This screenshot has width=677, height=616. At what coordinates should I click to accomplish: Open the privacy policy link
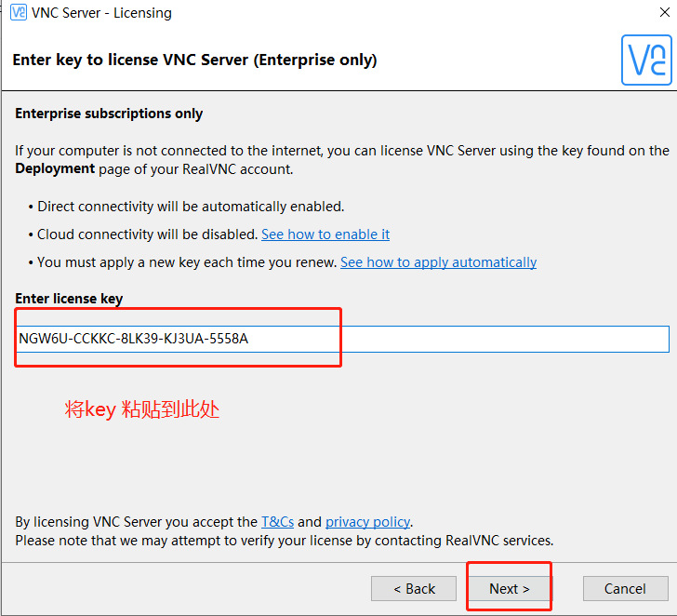(x=367, y=522)
